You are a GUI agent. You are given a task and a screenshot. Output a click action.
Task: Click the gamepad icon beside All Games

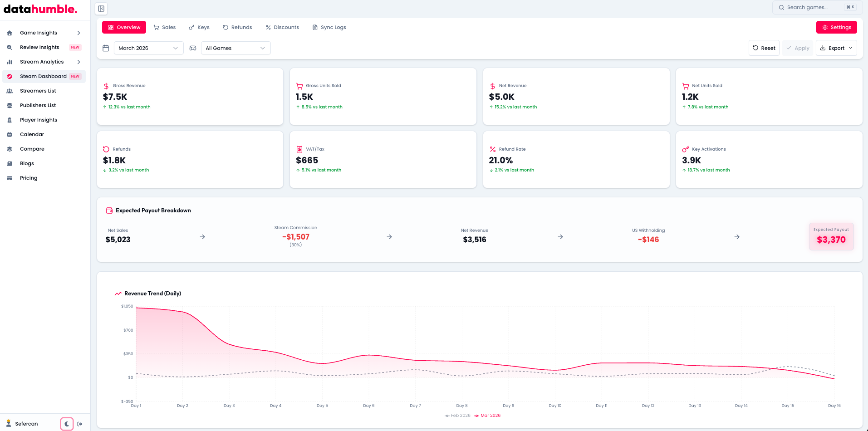coord(193,48)
